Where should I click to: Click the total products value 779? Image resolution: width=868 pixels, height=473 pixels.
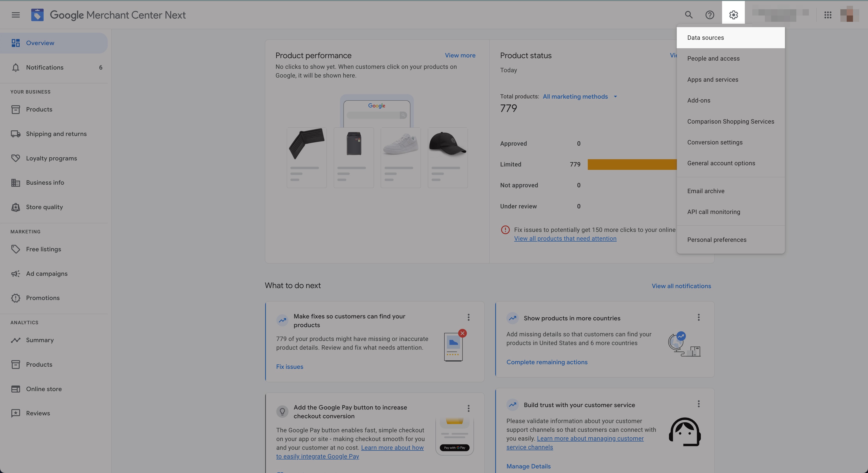pyautogui.click(x=508, y=109)
